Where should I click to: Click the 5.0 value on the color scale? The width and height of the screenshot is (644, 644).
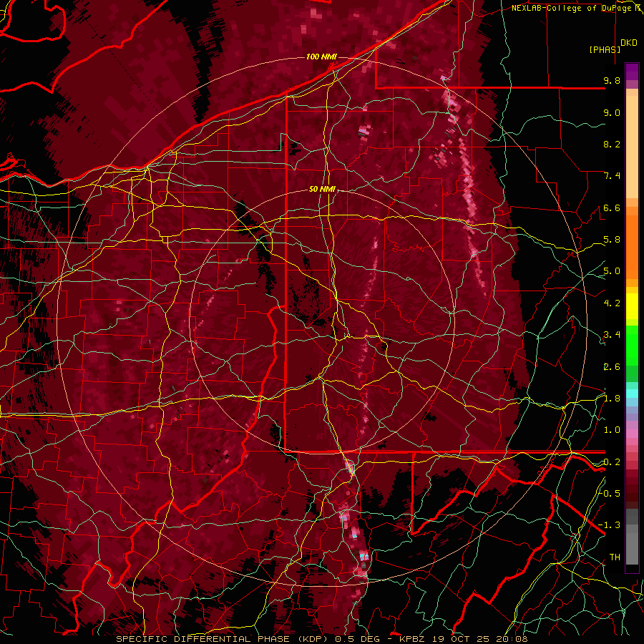tap(612, 271)
